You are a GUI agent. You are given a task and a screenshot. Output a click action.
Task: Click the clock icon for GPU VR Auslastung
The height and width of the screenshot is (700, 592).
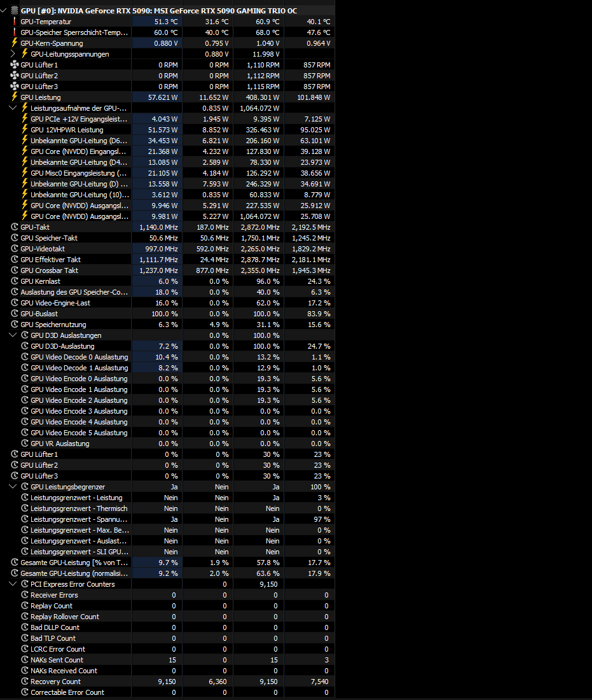click(x=25, y=444)
